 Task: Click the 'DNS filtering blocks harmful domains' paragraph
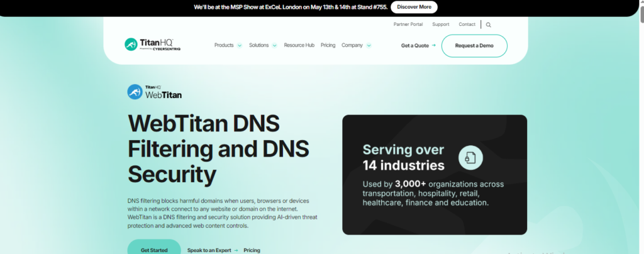click(223, 213)
